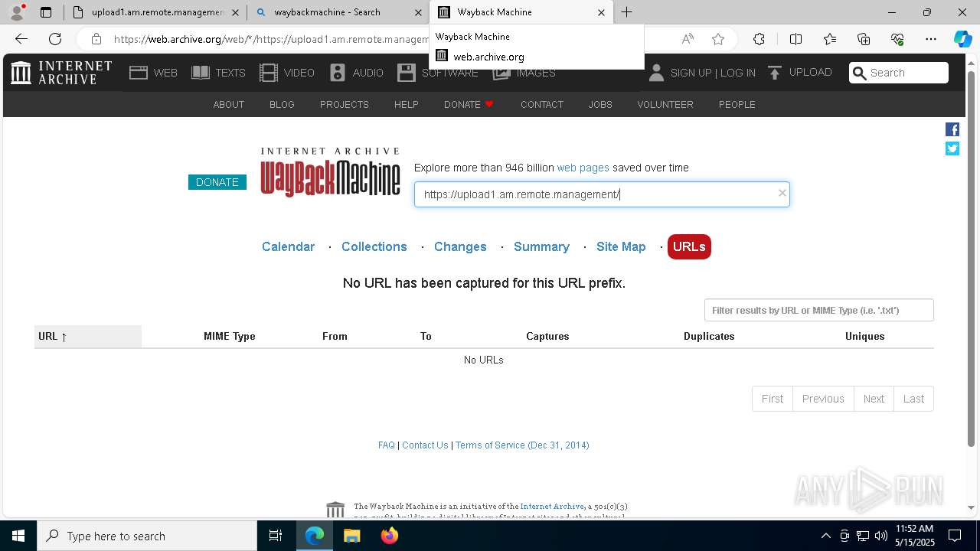The height and width of the screenshot is (551, 980).
Task: Click the Wayback Machine logo
Action: (330, 172)
